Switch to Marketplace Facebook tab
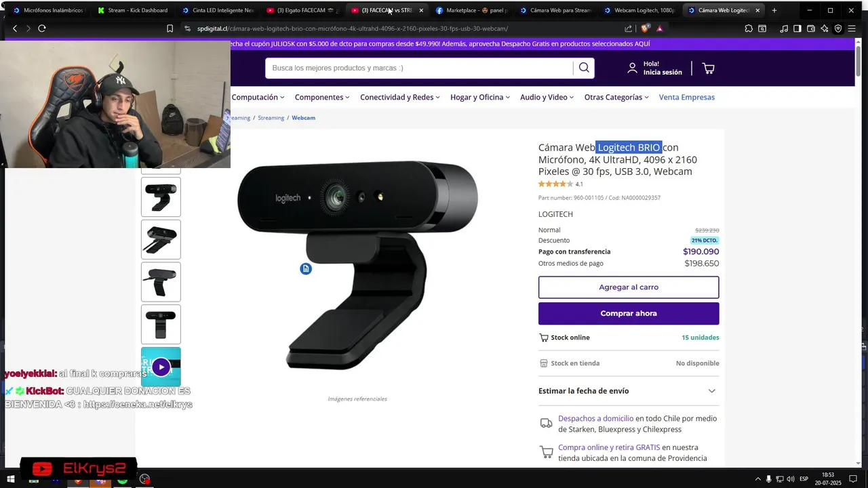Screen dimensions: 868x488 point(471,10)
